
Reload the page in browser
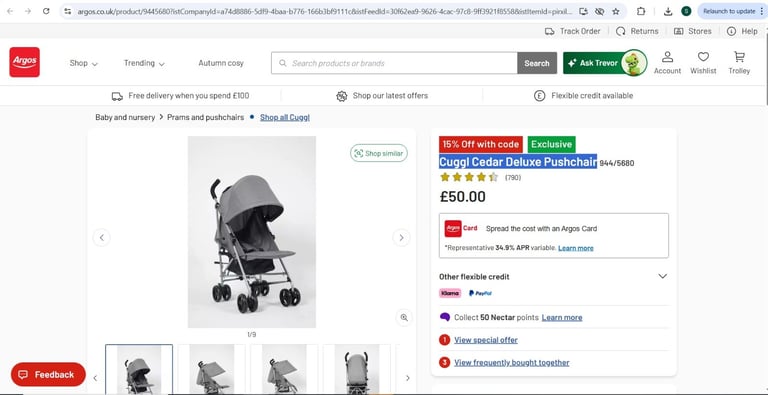click(x=46, y=11)
